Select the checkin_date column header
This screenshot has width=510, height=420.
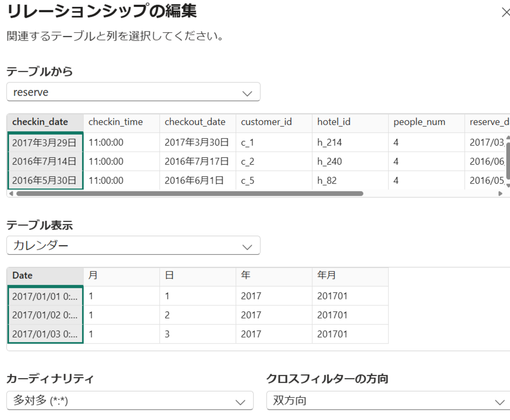click(x=40, y=122)
